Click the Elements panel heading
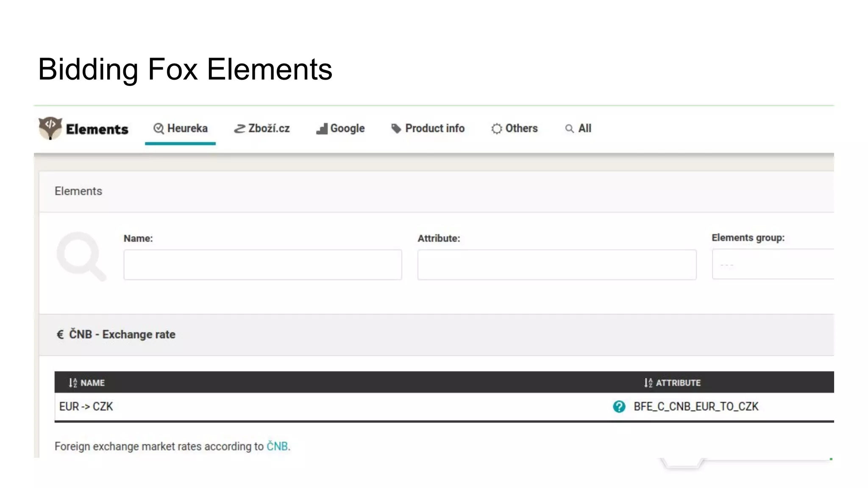868x488 pixels. pos(78,191)
